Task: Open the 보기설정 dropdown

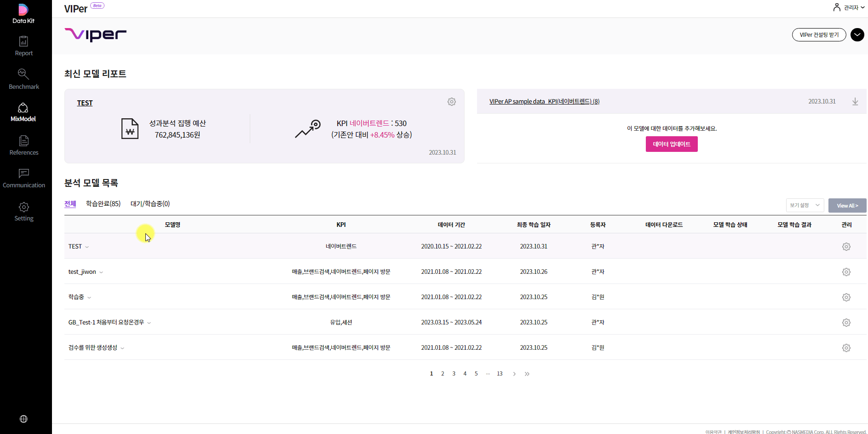Action: (x=805, y=205)
